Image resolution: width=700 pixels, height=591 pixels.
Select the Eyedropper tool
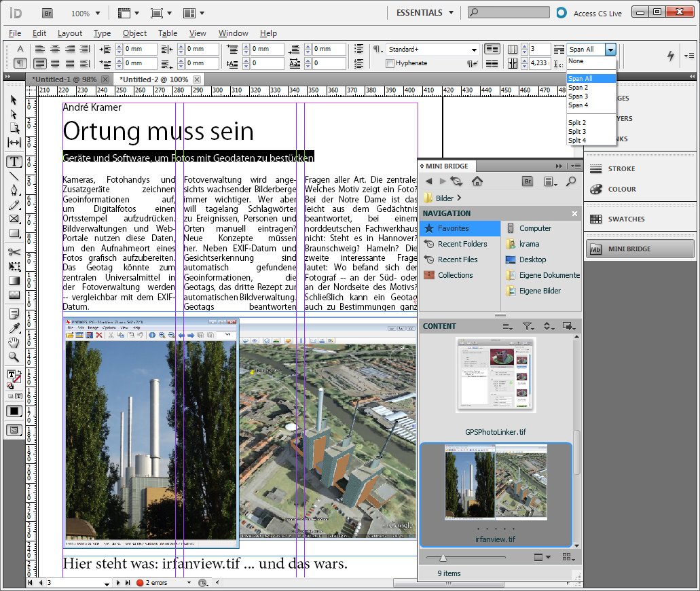pyautogui.click(x=14, y=328)
